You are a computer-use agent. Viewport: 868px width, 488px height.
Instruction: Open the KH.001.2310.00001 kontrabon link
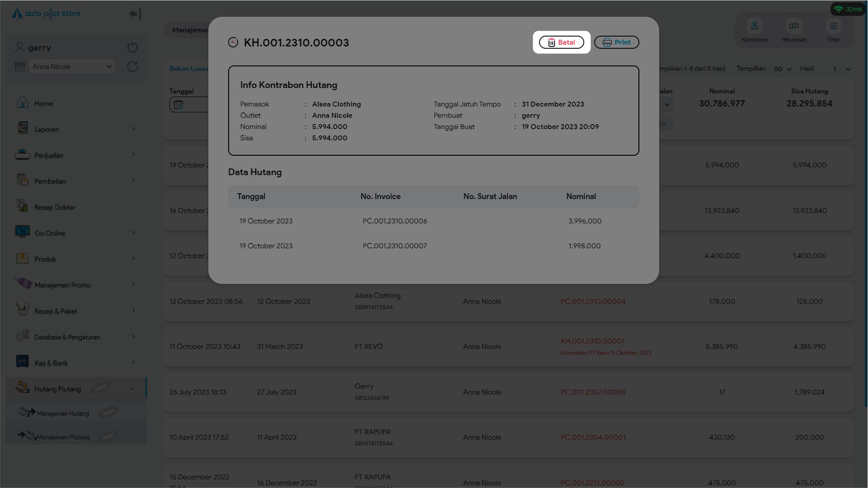[x=592, y=341]
